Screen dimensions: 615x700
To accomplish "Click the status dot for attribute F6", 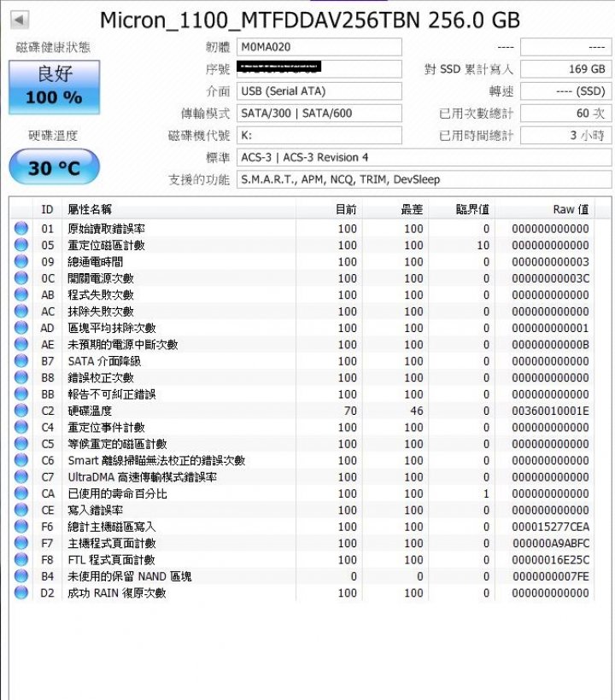I will [x=21, y=527].
